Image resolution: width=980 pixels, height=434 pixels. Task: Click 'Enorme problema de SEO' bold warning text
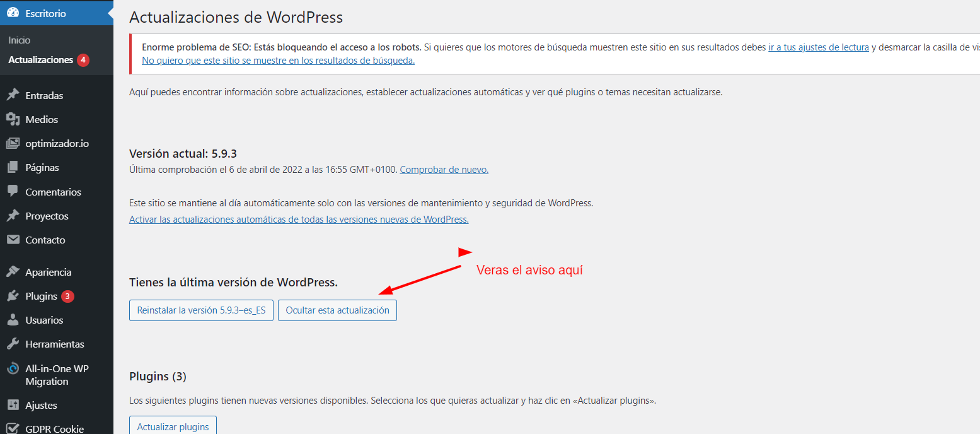click(x=281, y=47)
